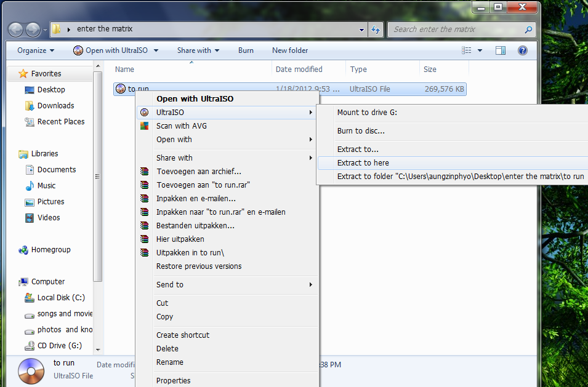Image resolution: width=588 pixels, height=387 pixels.
Task: Click the Desktop icon in sidebar
Action: [30, 90]
